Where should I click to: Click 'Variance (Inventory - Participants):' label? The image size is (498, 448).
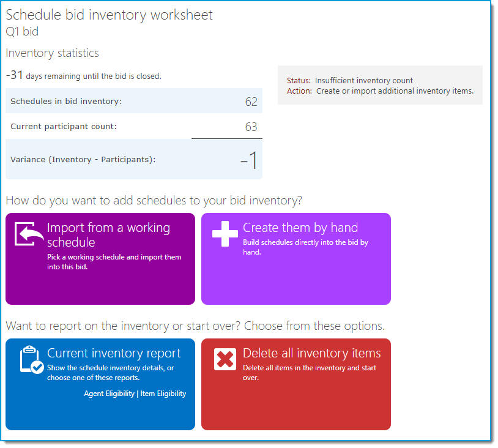point(83,160)
